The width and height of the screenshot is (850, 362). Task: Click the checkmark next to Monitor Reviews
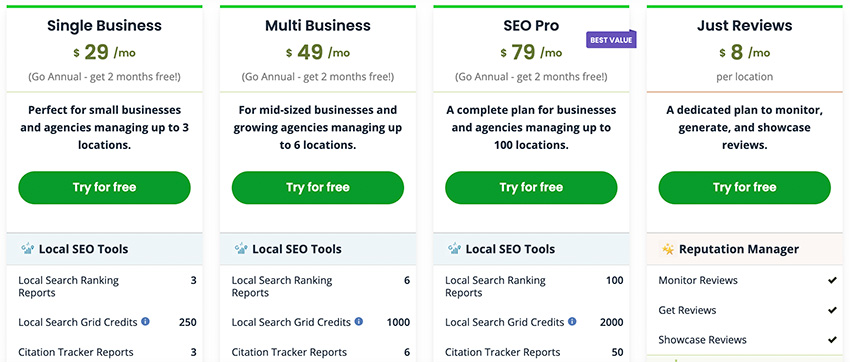coord(832,280)
